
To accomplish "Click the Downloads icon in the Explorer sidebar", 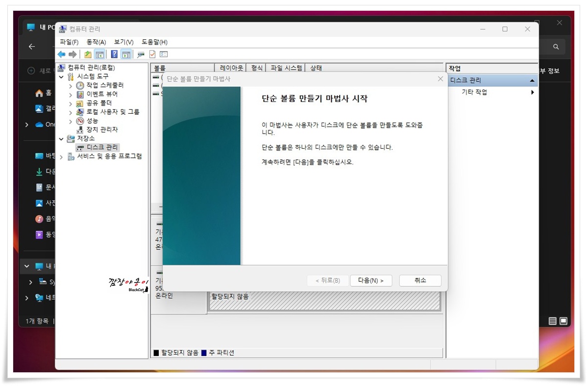I will point(39,172).
